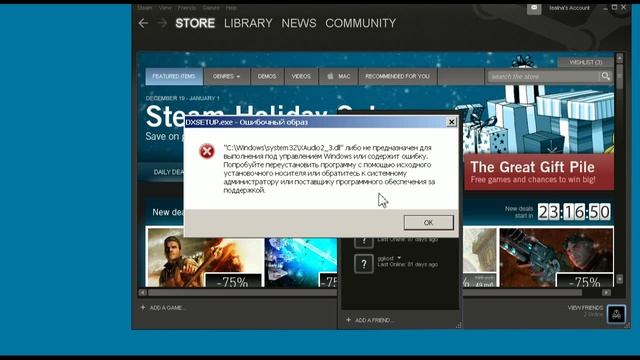Open the GENRES dropdown in the store
This screenshot has width=640, height=360.
227,76
